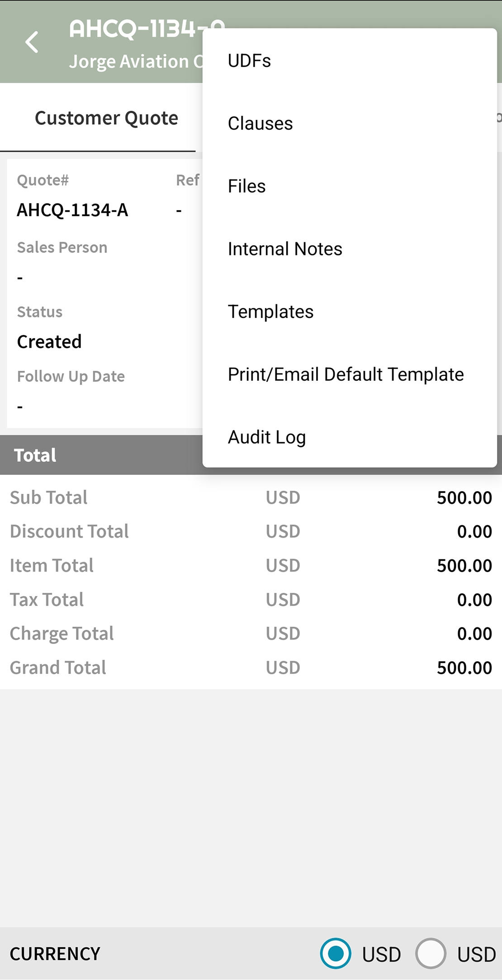
Task: Select Print/Email Default Template
Action: (346, 374)
